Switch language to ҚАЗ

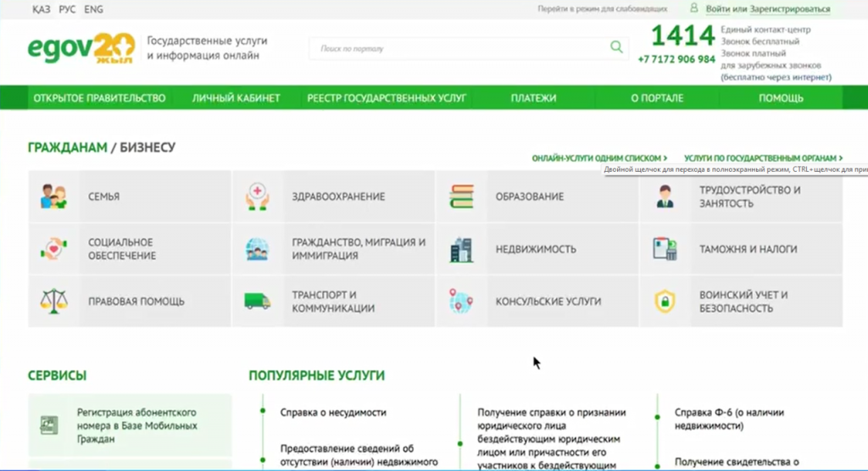click(x=41, y=9)
